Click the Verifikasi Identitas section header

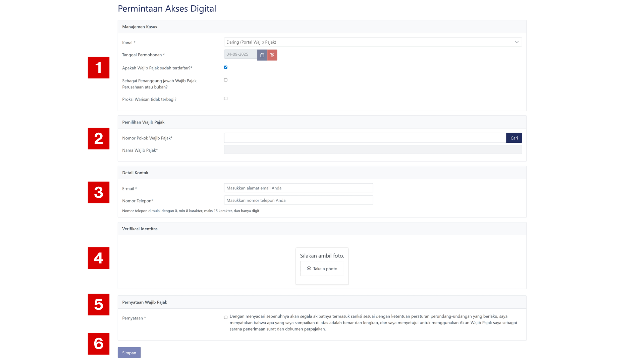click(x=140, y=229)
